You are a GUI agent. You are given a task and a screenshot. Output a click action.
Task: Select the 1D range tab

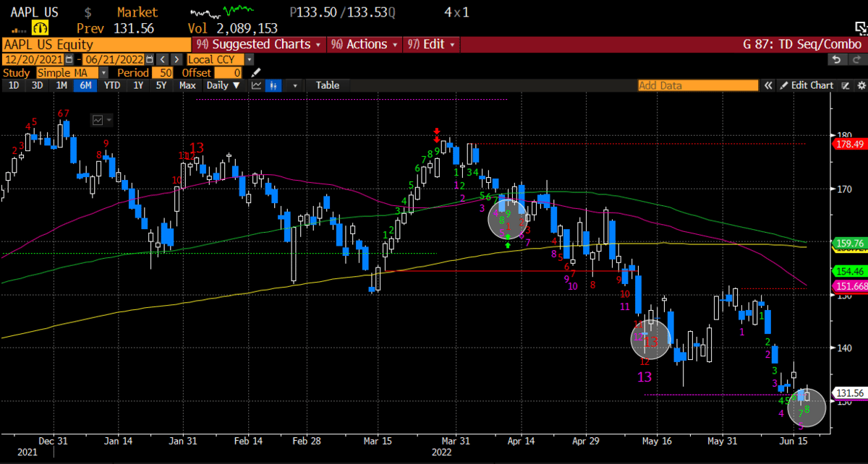tap(12, 85)
